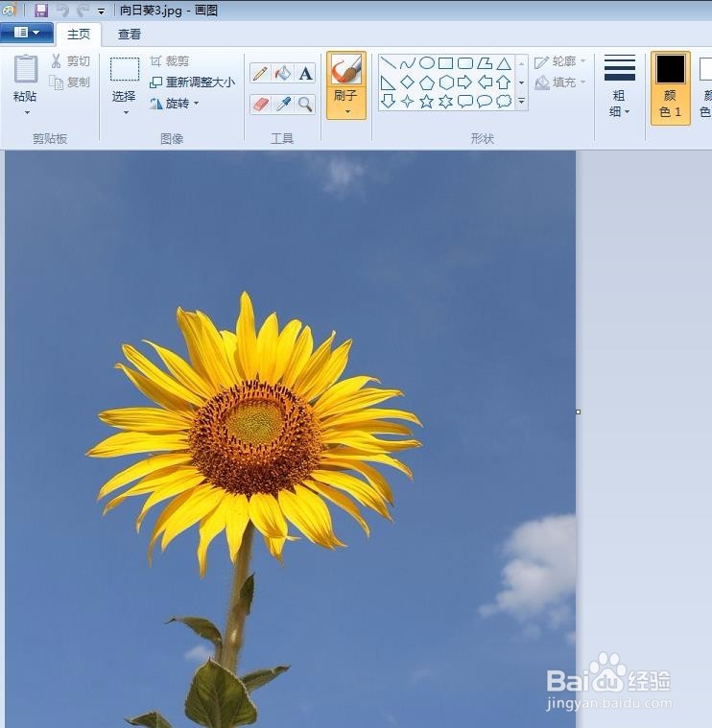Click Resize (重新调整大小) button
The image size is (712, 728).
coord(193,82)
